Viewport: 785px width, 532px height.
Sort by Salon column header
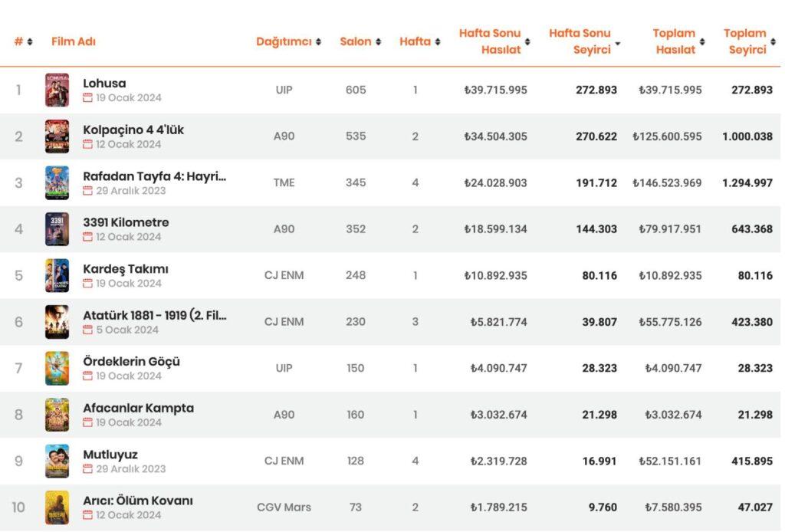[360, 41]
